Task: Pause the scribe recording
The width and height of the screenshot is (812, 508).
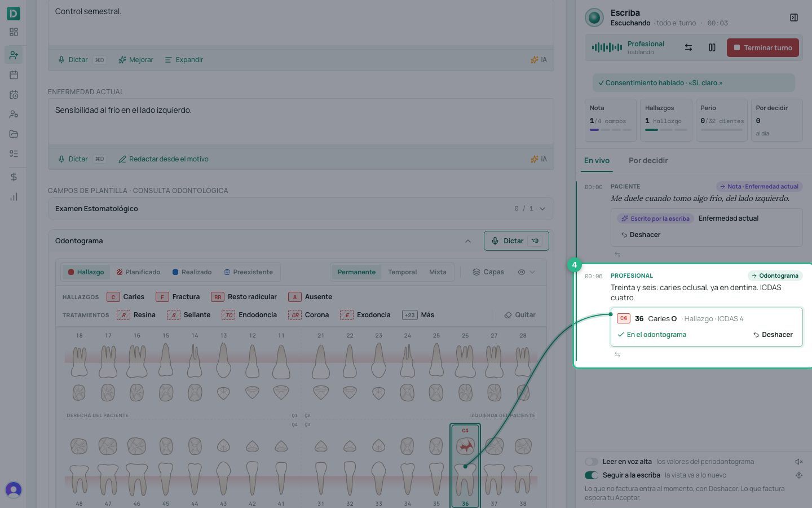Action: (x=712, y=48)
